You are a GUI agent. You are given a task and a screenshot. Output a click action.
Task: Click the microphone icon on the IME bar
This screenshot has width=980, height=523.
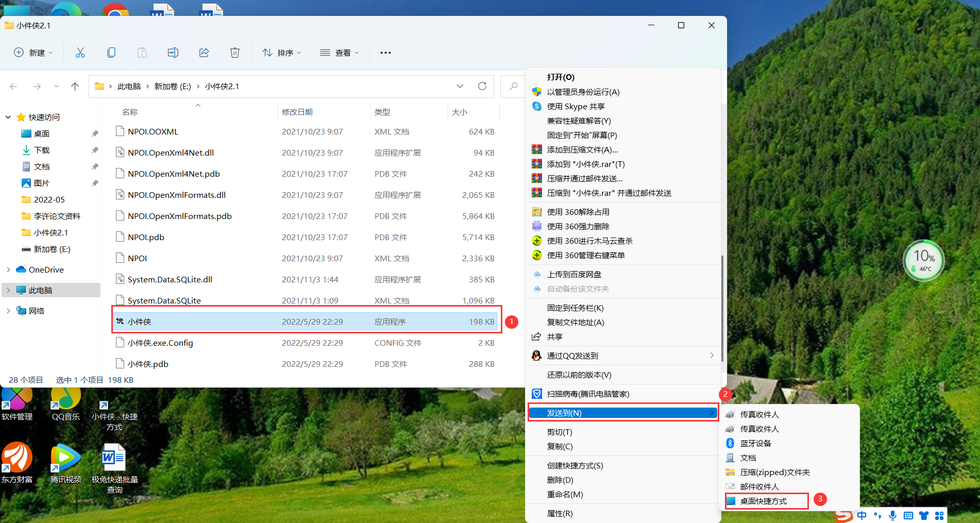893,516
